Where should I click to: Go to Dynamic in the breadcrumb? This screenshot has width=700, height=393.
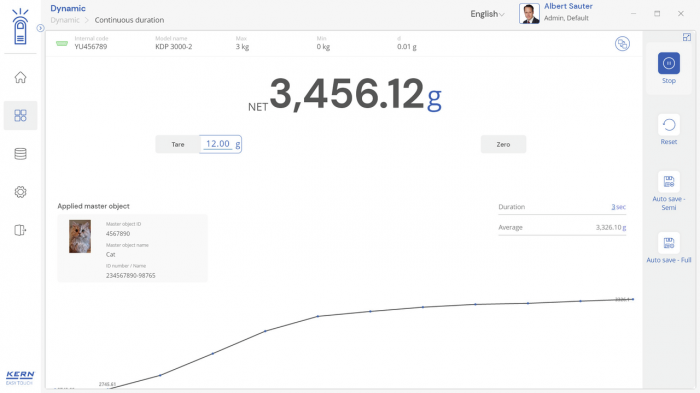[x=65, y=20]
